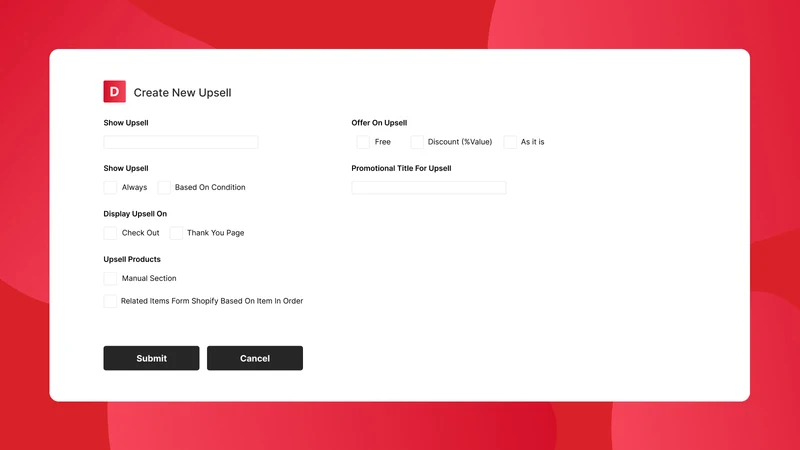This screenshot has width=800, height=450.
Task: Enable the Thank You Page checkbox
Action: click(x=176, y=233)
